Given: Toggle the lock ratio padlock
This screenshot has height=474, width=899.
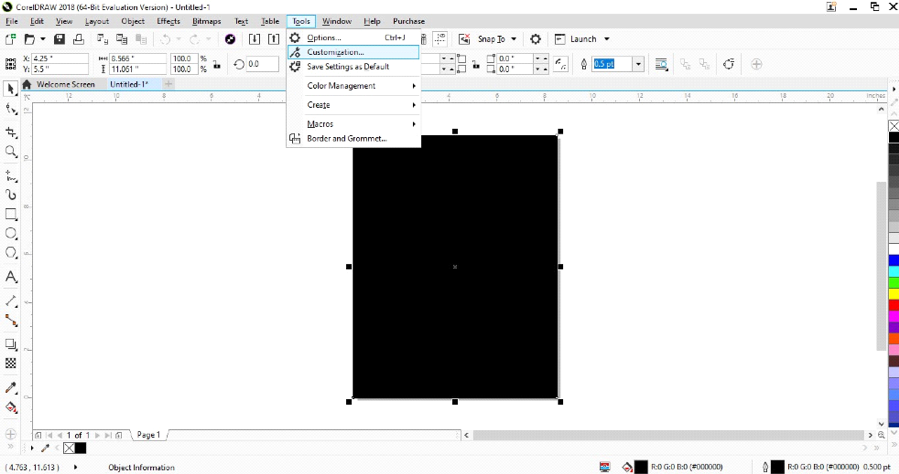Looking at the screenshot, I should (x=217, y=64).
